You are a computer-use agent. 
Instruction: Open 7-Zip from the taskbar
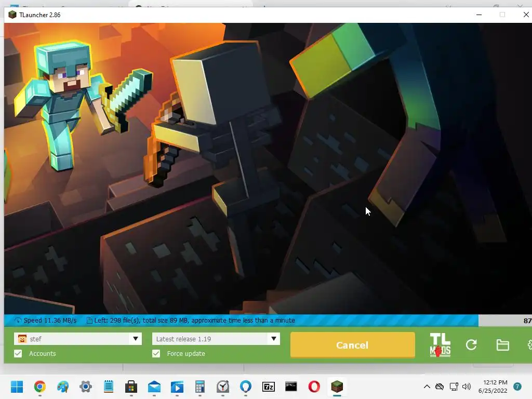point(269,387)
